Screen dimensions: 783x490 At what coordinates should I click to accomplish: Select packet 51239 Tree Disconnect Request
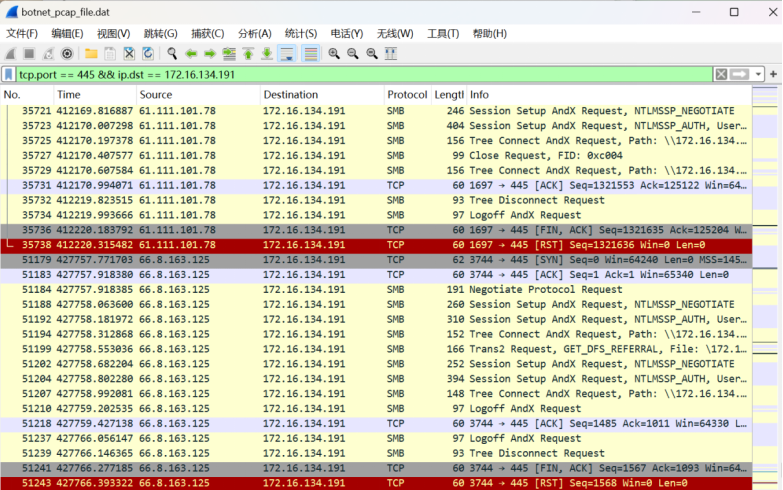pos(376,454)
